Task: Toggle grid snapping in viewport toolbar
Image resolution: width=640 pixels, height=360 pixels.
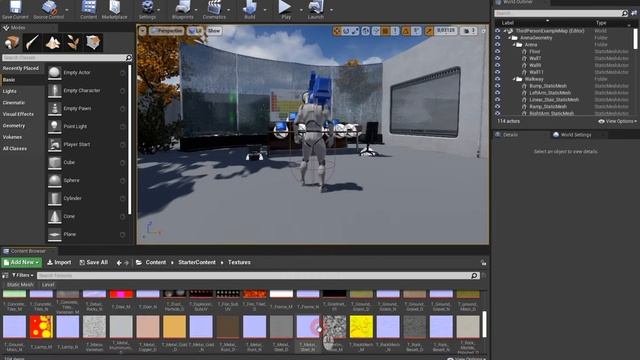Action: pos(385,31)
